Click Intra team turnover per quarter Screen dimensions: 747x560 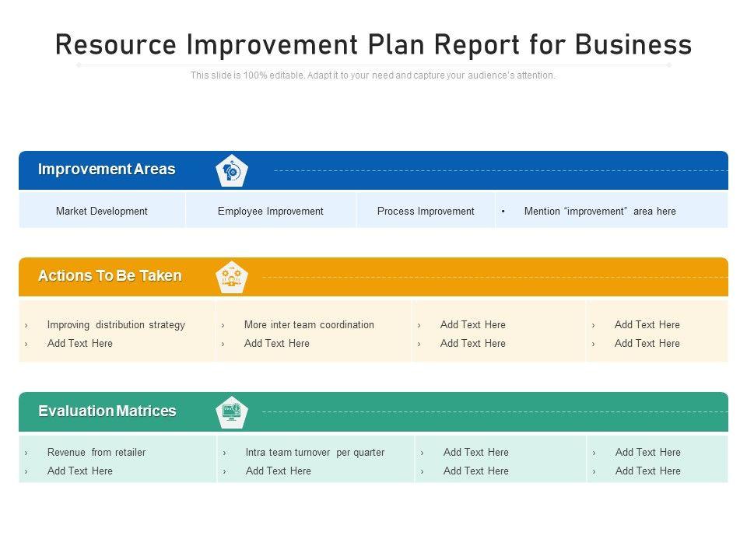coord(315,452)
